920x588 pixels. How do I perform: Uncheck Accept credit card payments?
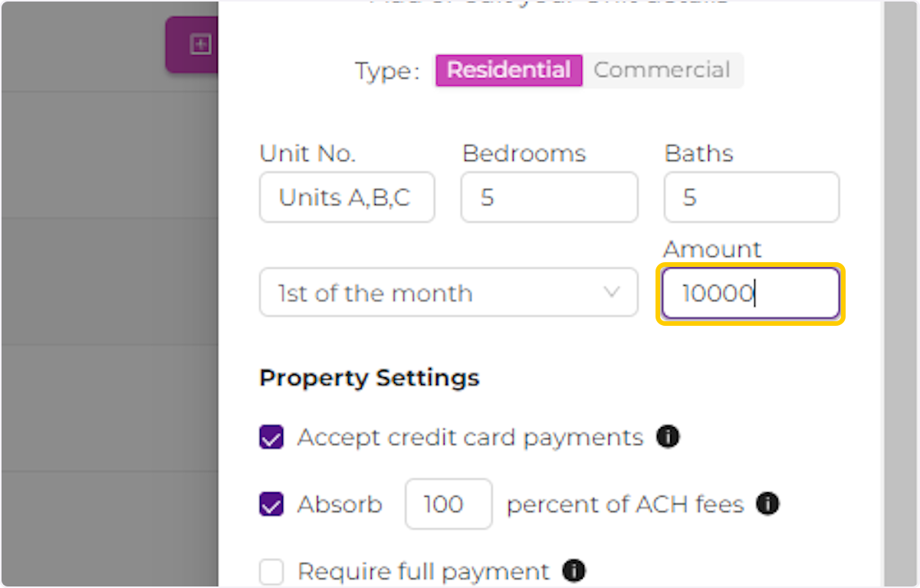271,436
